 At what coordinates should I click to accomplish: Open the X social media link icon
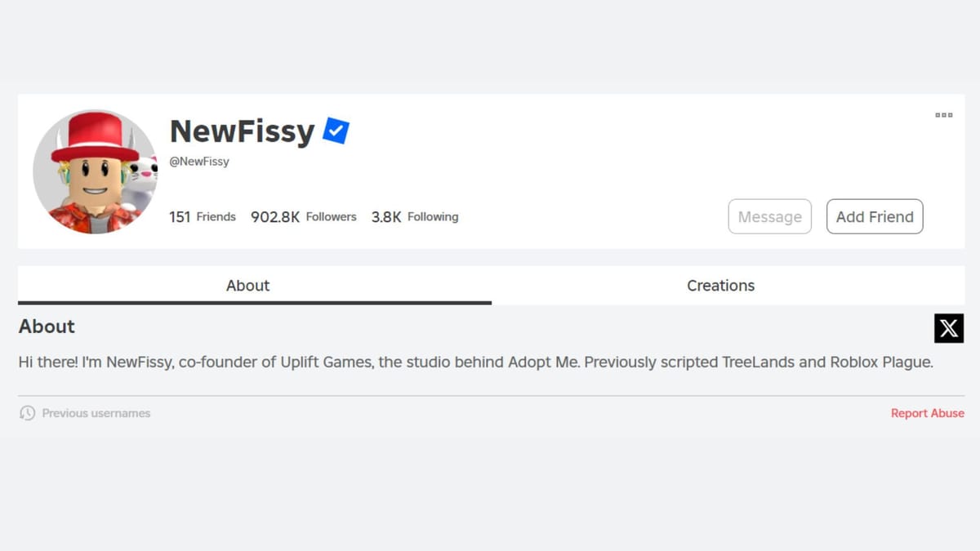click(x=948, y=328)
